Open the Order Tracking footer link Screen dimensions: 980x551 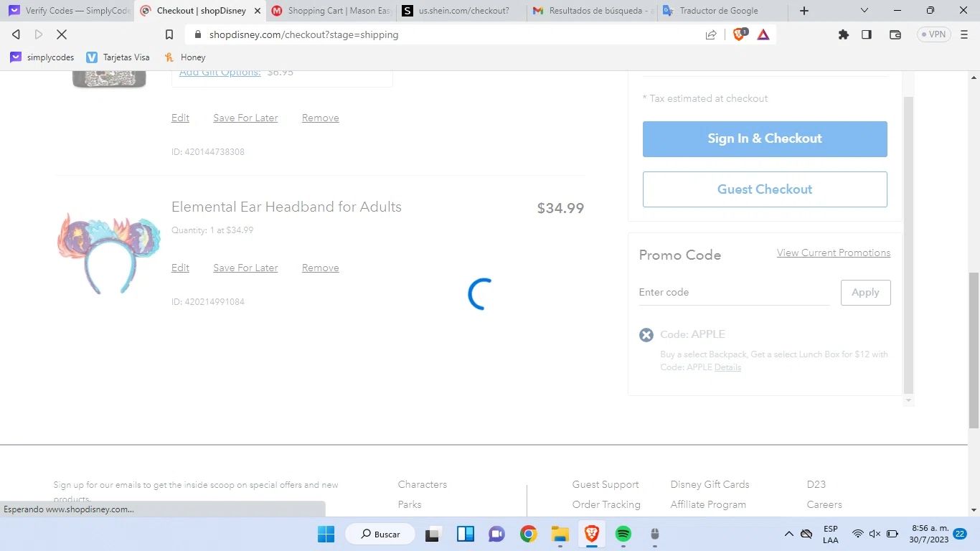pos(606,504)
